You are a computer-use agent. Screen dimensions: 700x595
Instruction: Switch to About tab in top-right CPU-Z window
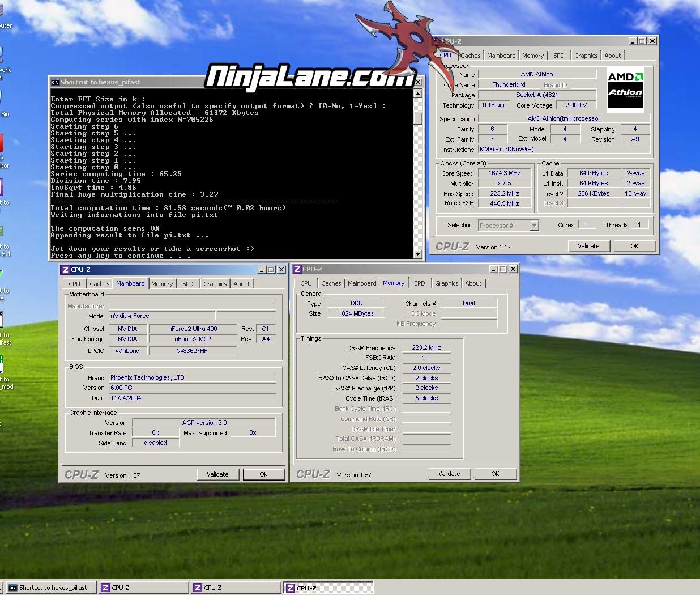[x=612, y=56]
